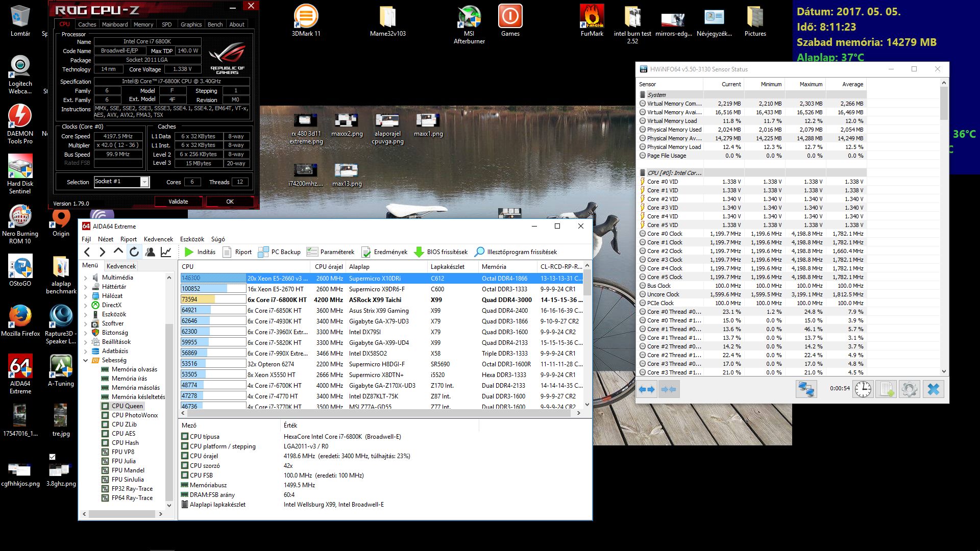Click Illesztőprogram frissítések toolbar item

click(x=516, y=252)
